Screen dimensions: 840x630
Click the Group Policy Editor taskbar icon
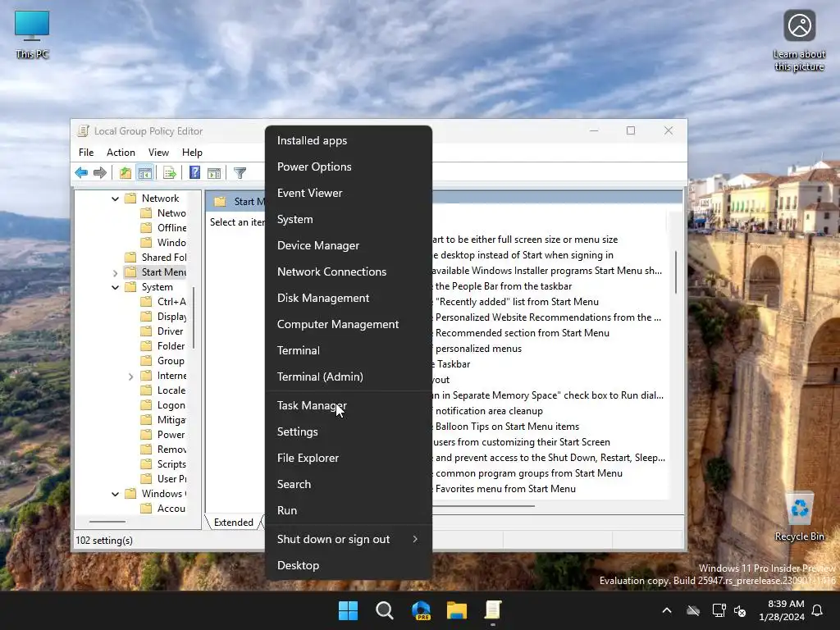(x=493, y=610)
